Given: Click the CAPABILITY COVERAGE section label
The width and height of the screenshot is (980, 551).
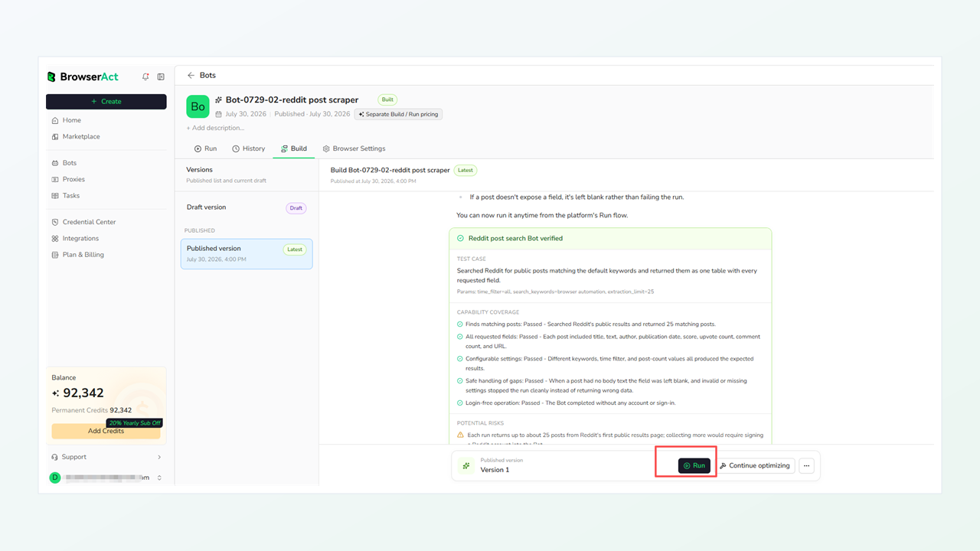Looking at the screenshot, I should [488, 312].
